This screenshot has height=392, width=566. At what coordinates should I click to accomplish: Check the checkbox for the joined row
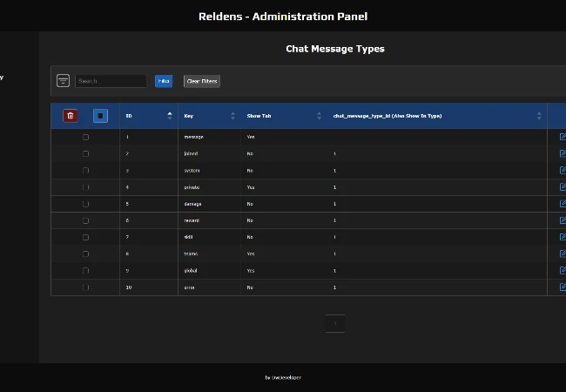tap(85, 154)
